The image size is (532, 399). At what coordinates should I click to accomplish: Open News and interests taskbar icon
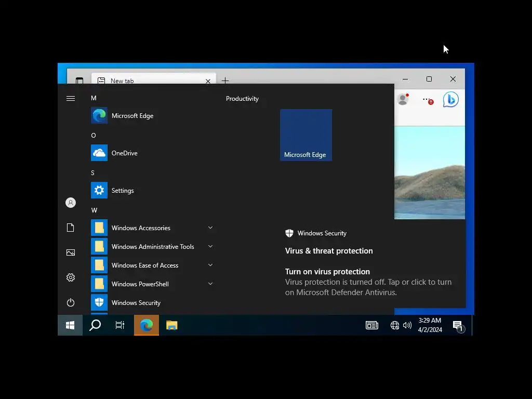(372, 325)
